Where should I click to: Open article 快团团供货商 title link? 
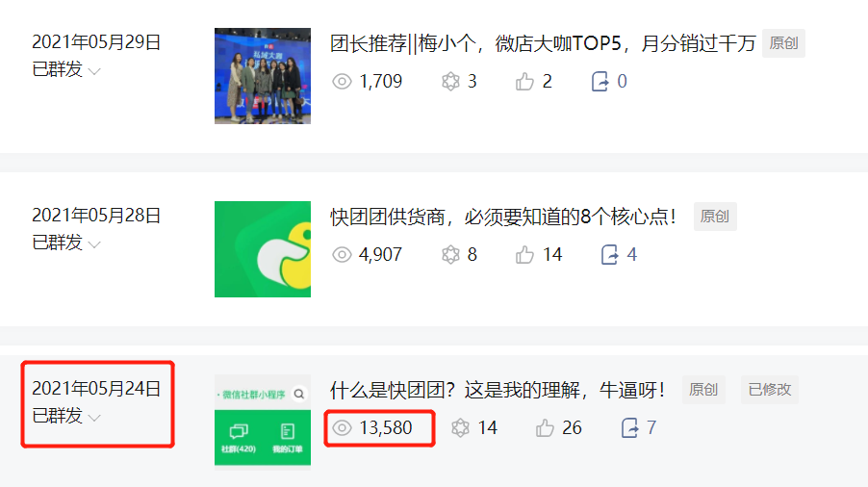click(503, 217)
